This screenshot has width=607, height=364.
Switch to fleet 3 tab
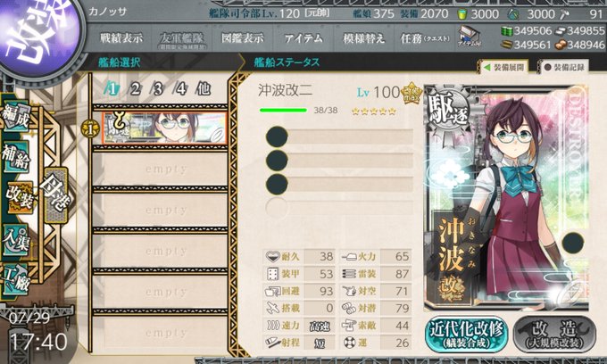pos(157,89)
